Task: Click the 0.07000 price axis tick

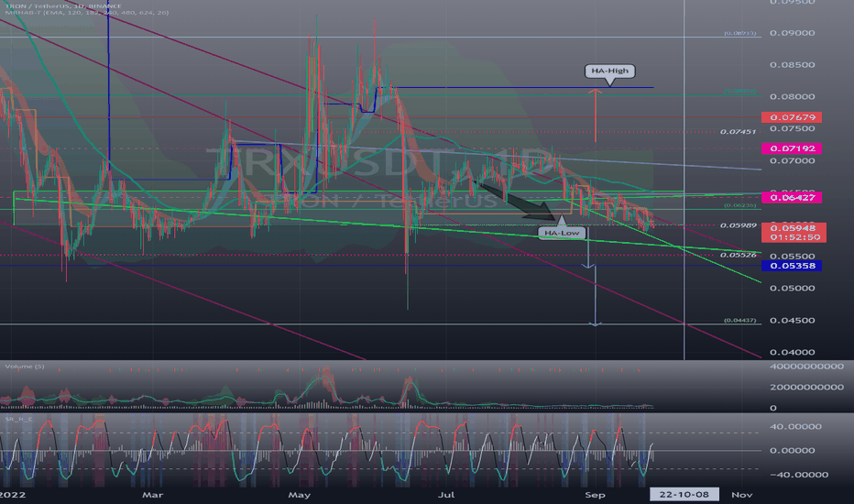Action: pos(792,160)
